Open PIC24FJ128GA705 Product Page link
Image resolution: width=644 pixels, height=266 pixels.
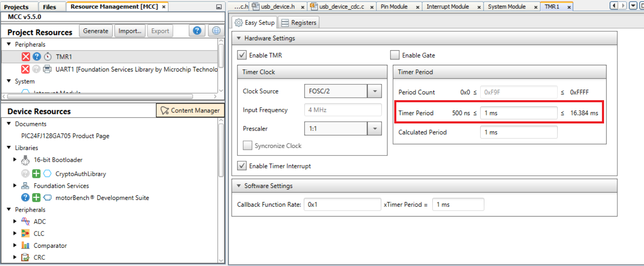[65, 136]
